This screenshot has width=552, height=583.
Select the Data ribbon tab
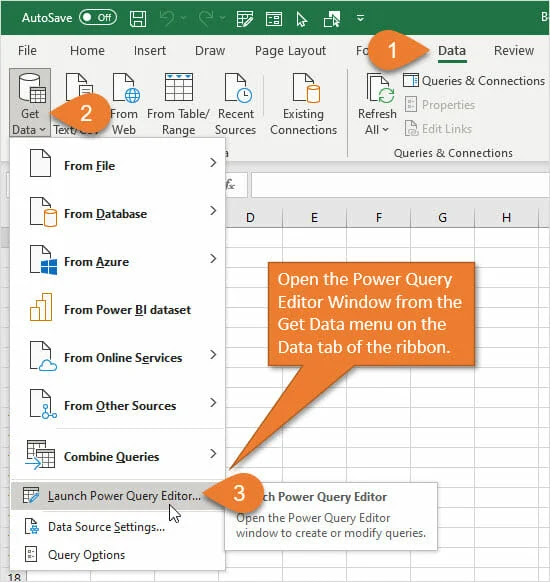pyautogui.click(x=452, y=51)
